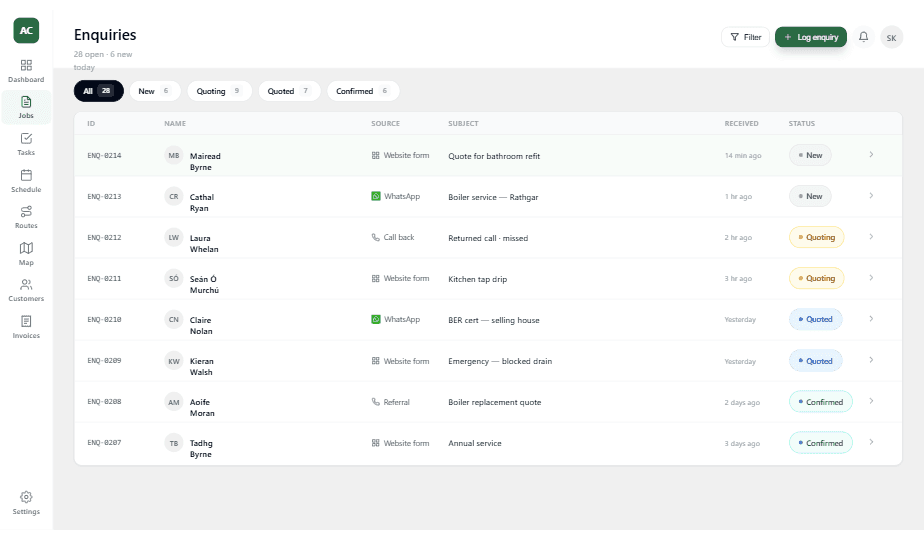Click New status badge for Cathal Ryan
This screenshot has width=924, height=540.
(810, 196)
